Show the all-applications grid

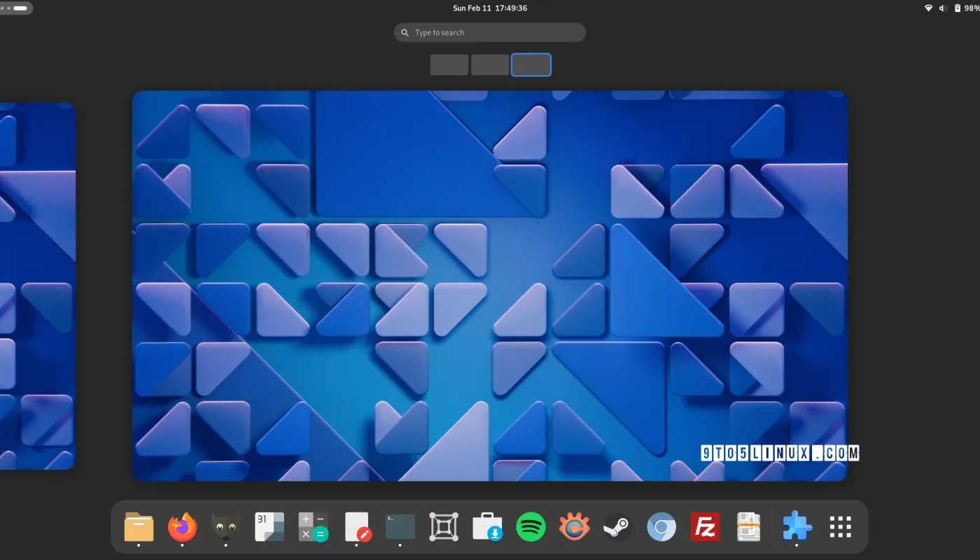[839, 526]
